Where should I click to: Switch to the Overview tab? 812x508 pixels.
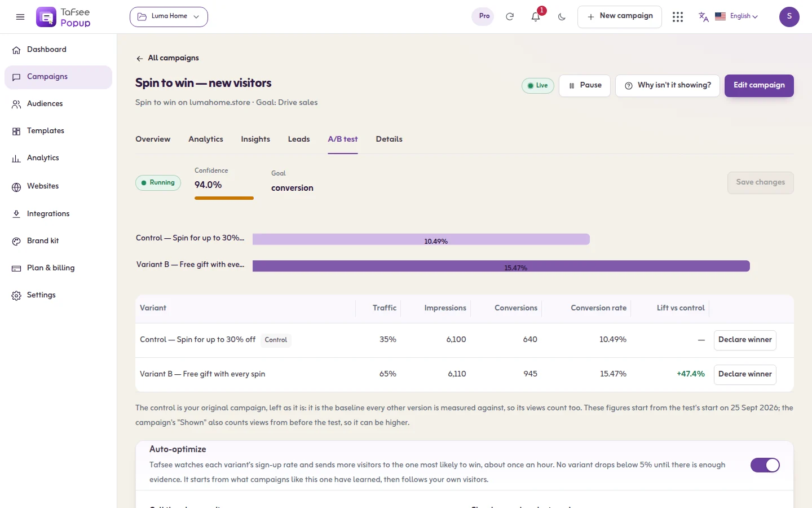point(153,139)
